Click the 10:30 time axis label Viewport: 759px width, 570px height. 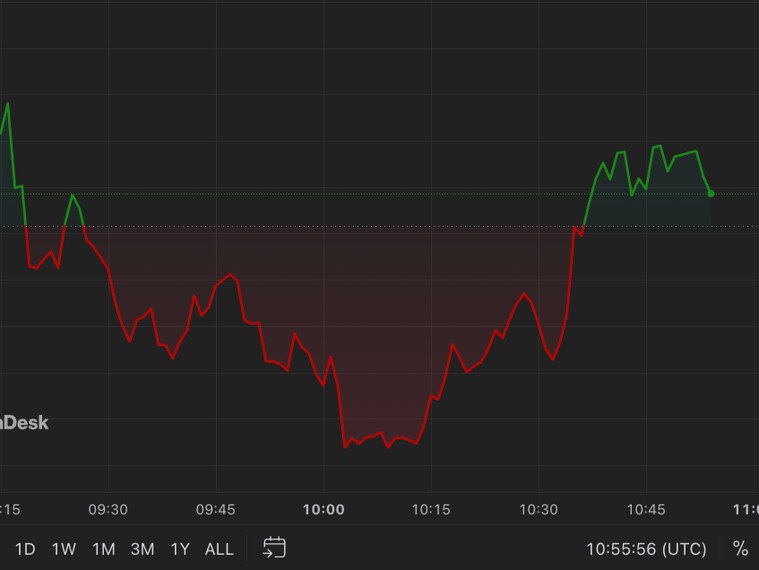539,509
